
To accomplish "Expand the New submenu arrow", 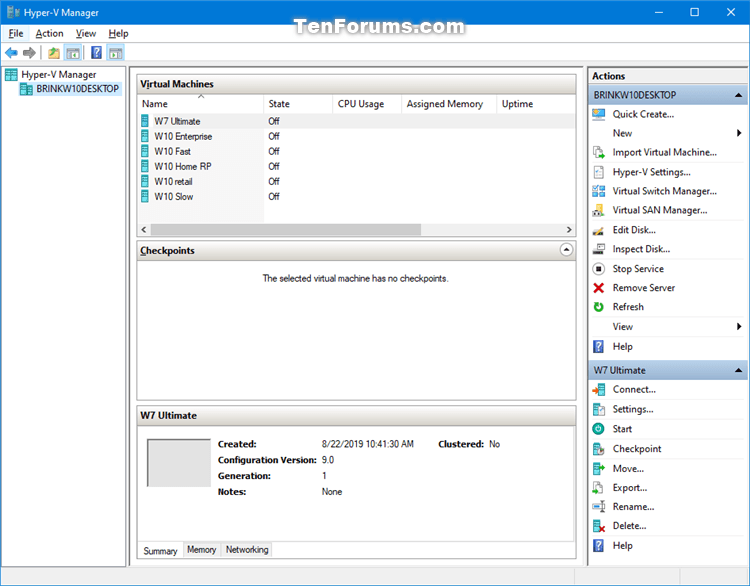I will [739, 133].
